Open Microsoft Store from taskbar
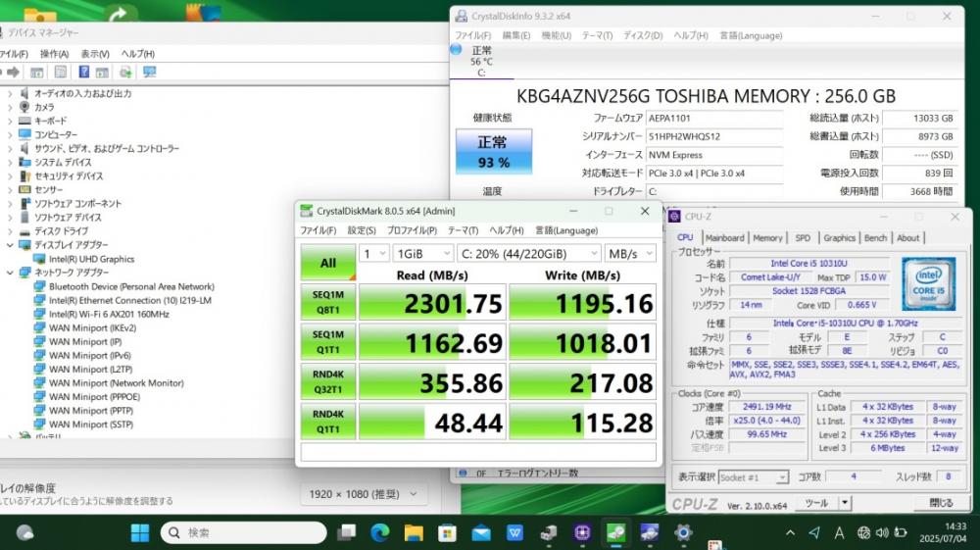Screen dimensions: 980x550 click(447, 532)
